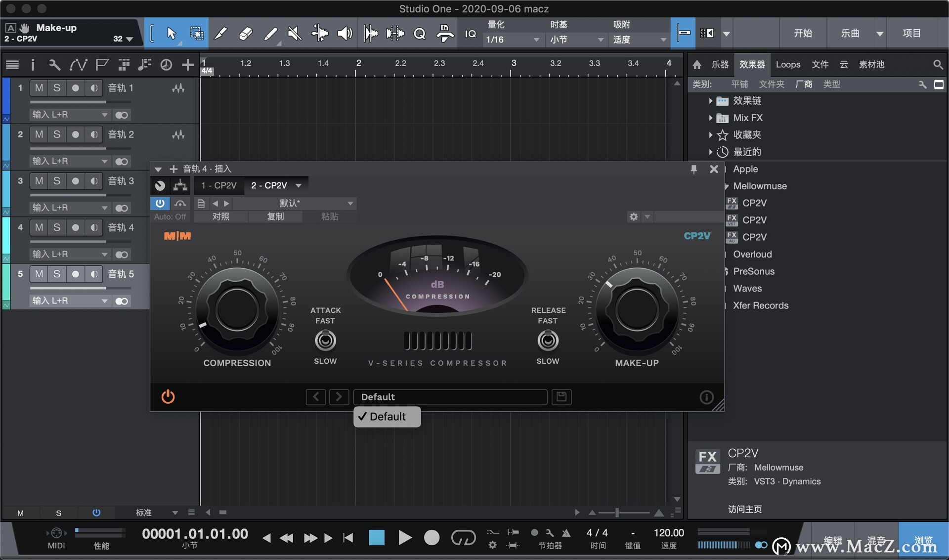Choose Default in the preset menu
Image resolution: width=949 pixels, height=560 pixels.
(387, 417)
